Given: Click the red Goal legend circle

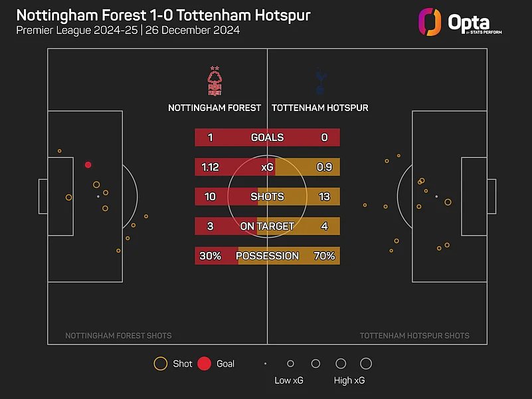Looking at the screenshot, I should (x=205, y=364).
